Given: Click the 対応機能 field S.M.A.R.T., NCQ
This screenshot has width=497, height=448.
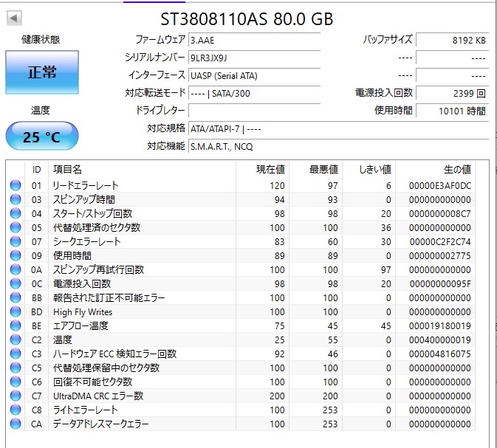Looking at the screenshot, I should pyautogui.click(x=338, y=146).
